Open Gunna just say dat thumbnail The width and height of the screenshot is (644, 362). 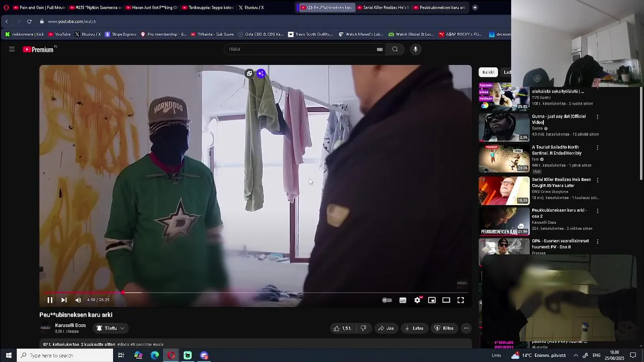504,127
